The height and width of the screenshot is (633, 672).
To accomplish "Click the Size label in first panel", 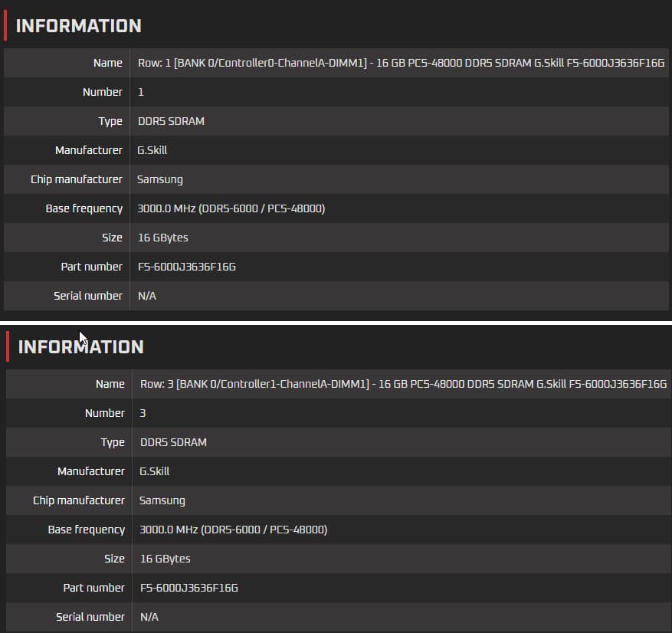I will point(113,238).
